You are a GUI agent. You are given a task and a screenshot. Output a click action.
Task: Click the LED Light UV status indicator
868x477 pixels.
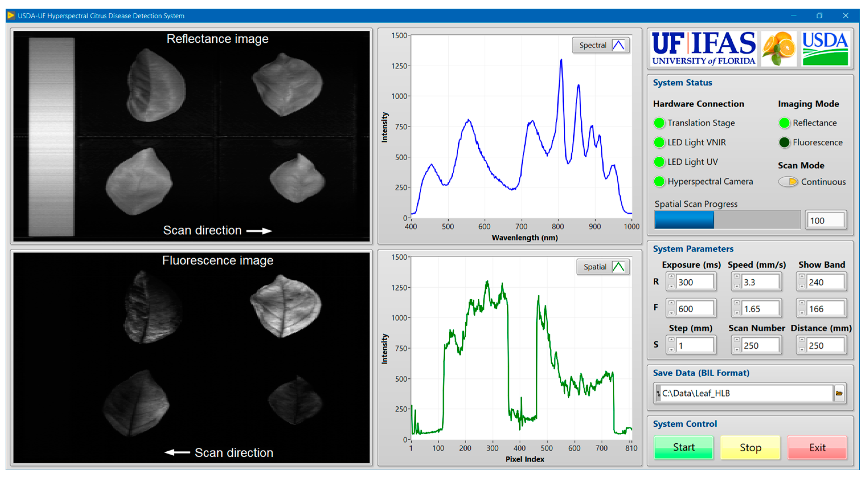[659, 162]
